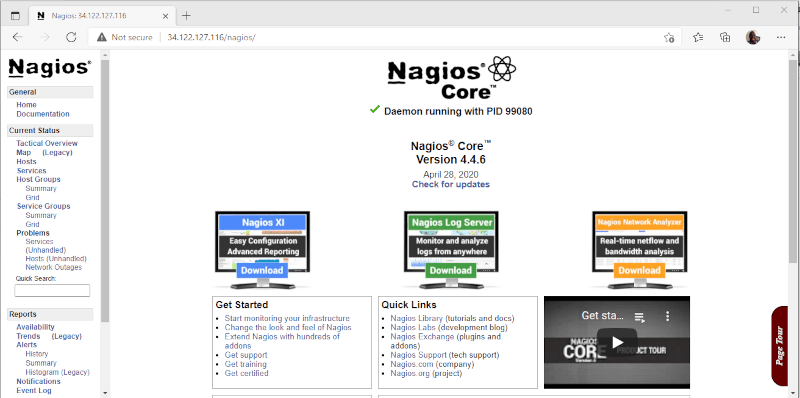The image size is (800, 398).
Task: Open the Map status page
Action: tap(23, 153)
